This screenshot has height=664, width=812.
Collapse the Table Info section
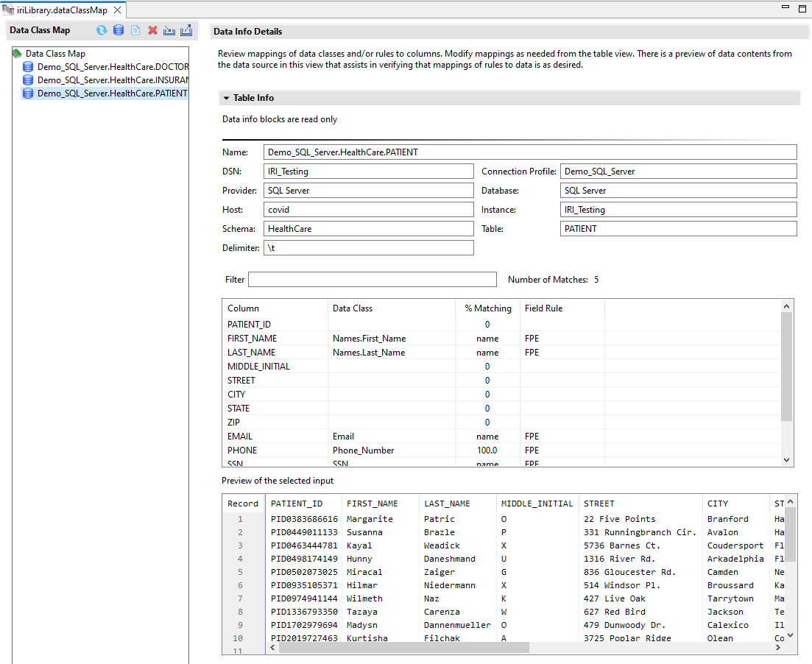(227, 98)
